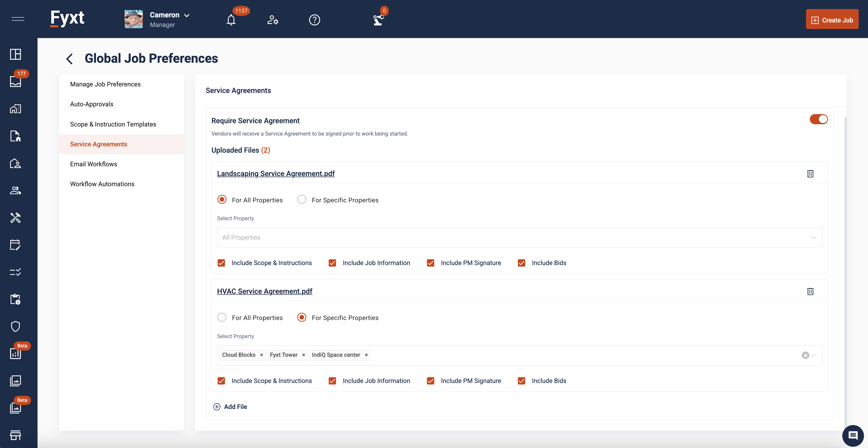The image size is (868, 448).
Task: Open the Beta reports chart icon
Action: 16,353
